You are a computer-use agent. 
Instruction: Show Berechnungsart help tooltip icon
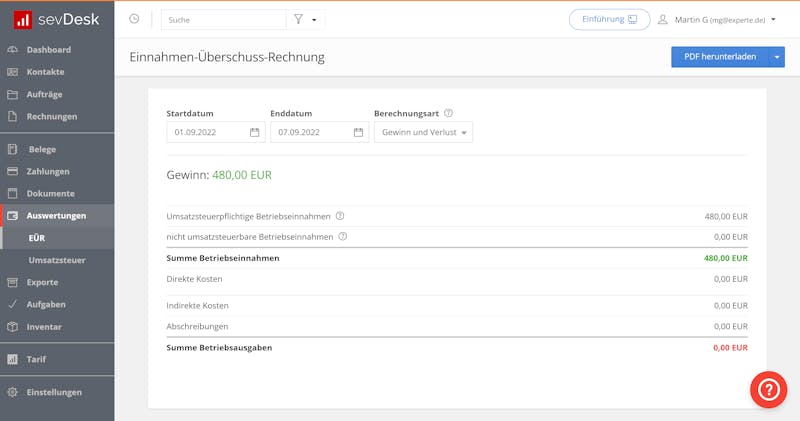(448, 113)
